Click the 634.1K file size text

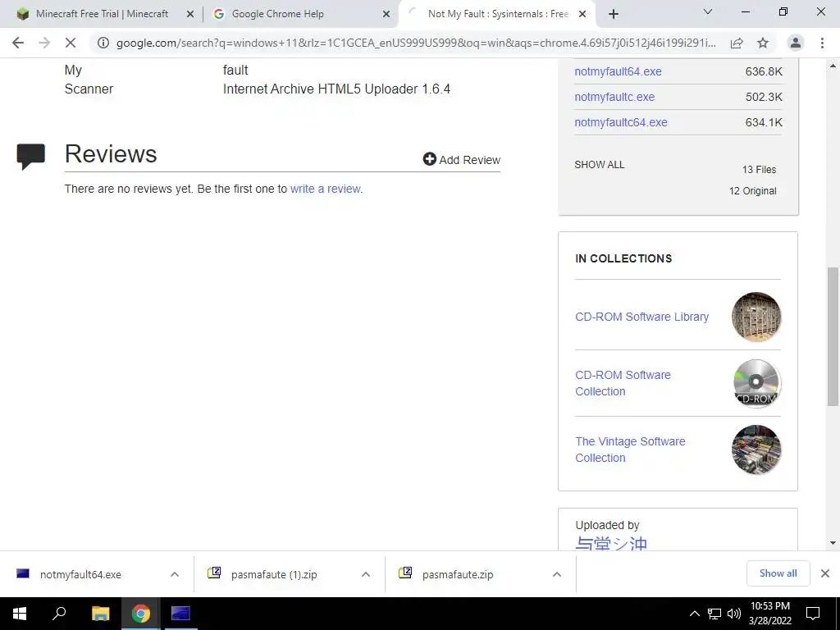tap(764, 122)
